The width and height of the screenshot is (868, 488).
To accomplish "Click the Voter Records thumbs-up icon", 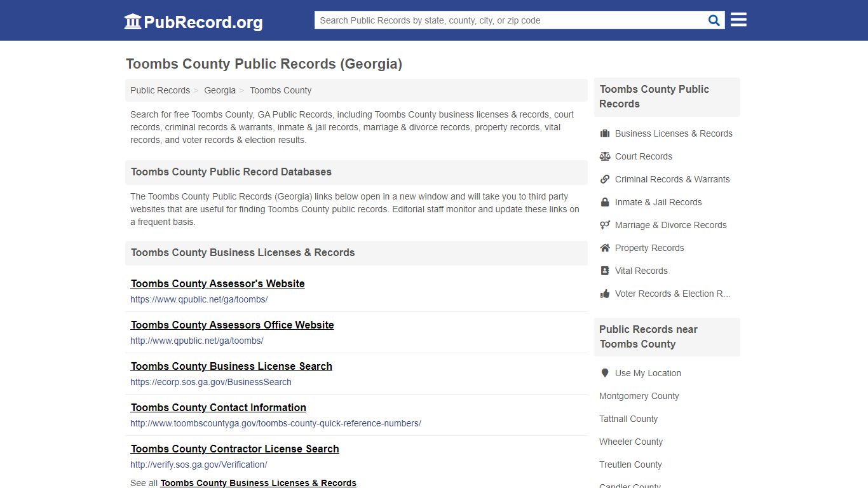I will 605,294.
